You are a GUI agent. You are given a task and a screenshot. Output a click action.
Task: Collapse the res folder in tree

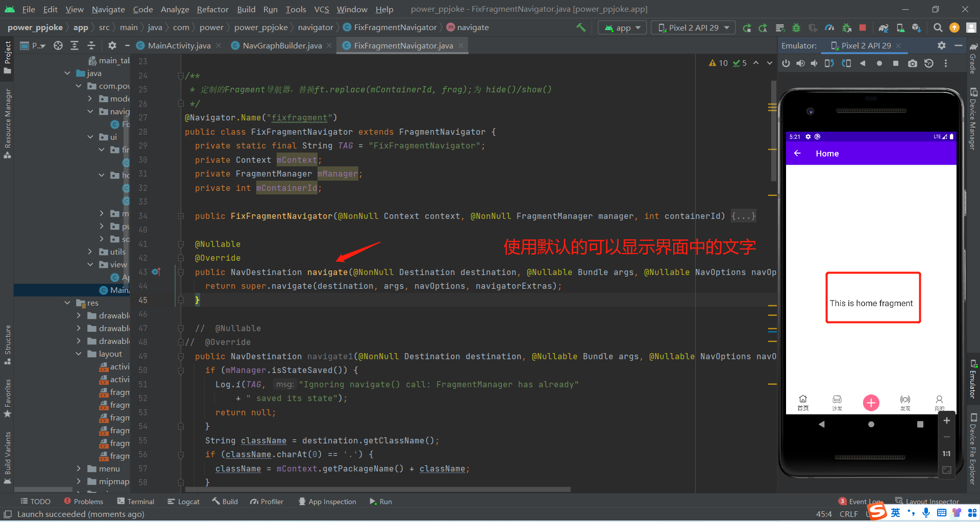[67, 303]
